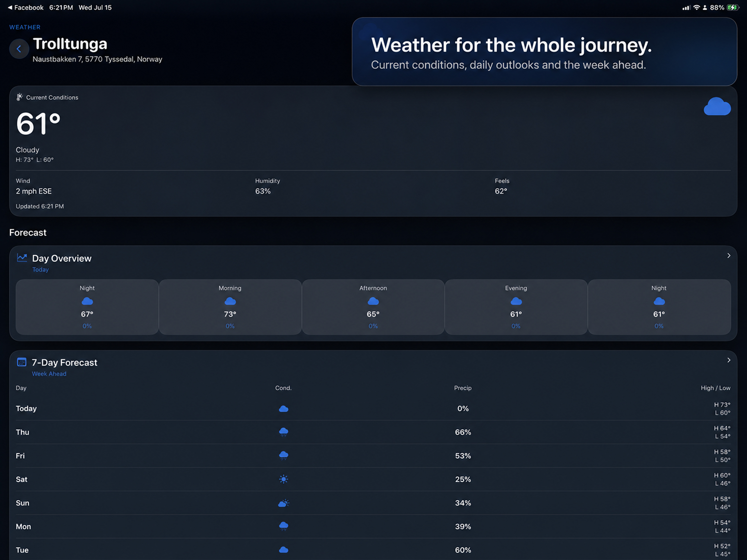Viewport: 747px width, 560px height.
Task: Open Day Overview details chevron
Action: point(729,256)
